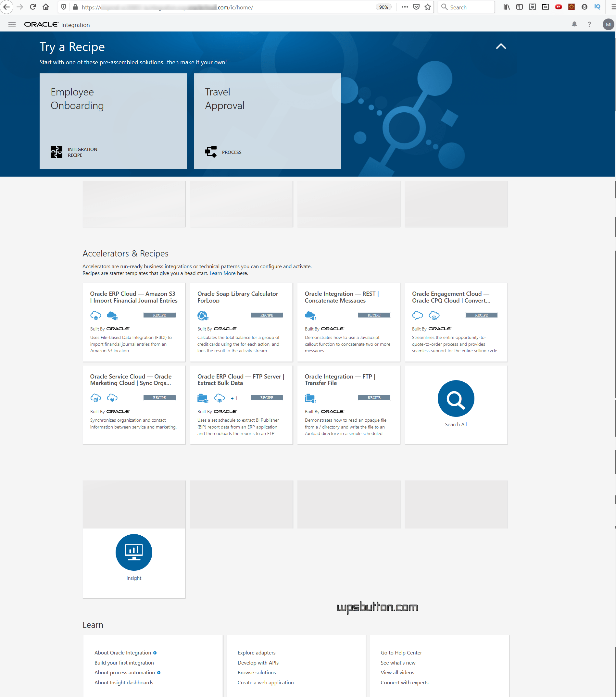The width and height of the screenshot is (616, 697).
Task: Collapse the Try a Recipe banner
Action: 501,46
